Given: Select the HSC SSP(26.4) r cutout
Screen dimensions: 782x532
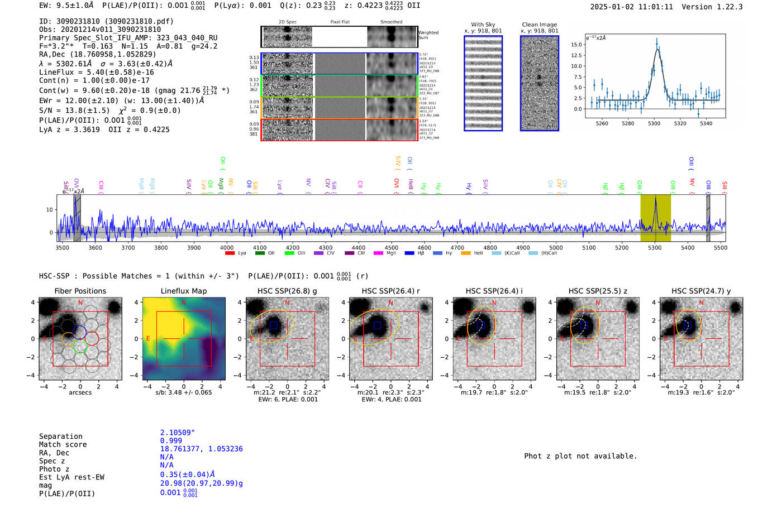Looking at the screenshot, I should tap(391, 339).
